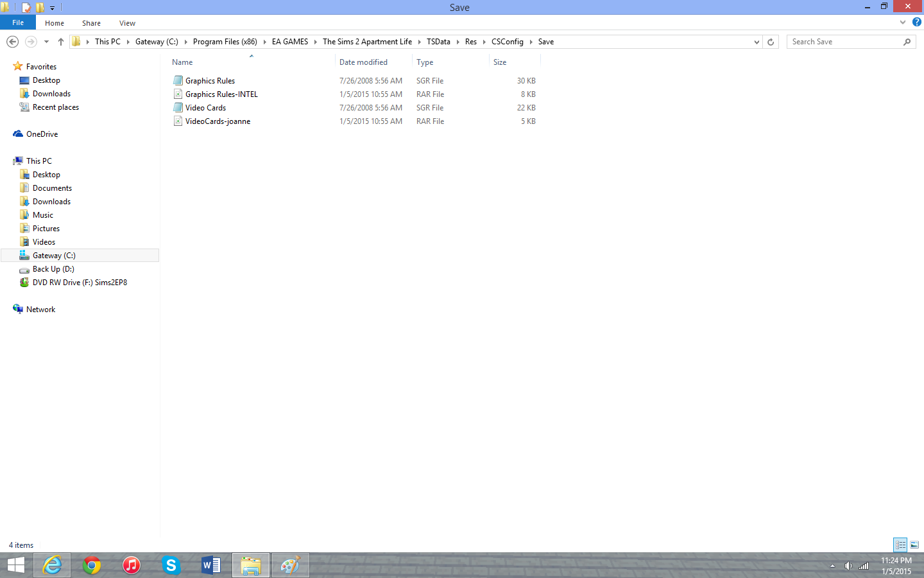Open the address bar history dropdown

[757, 42]
